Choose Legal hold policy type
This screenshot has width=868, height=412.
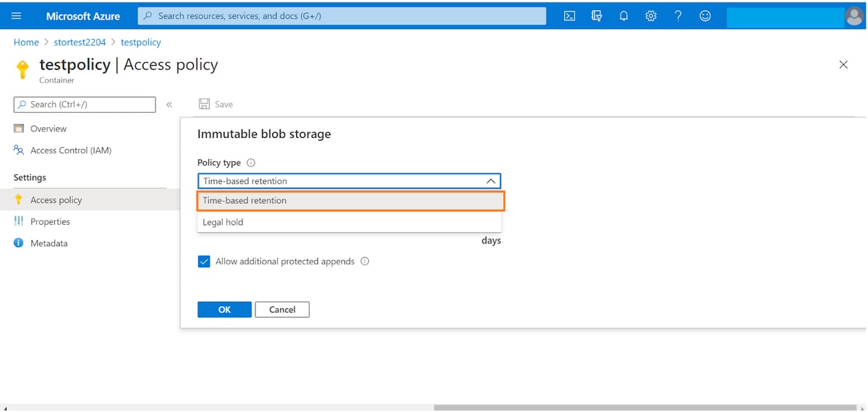pos(223,223)
